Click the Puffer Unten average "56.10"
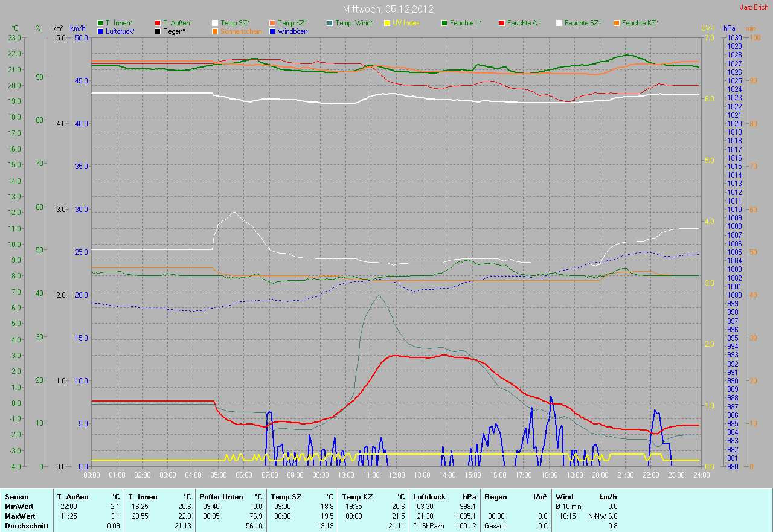 coord(254,526)
